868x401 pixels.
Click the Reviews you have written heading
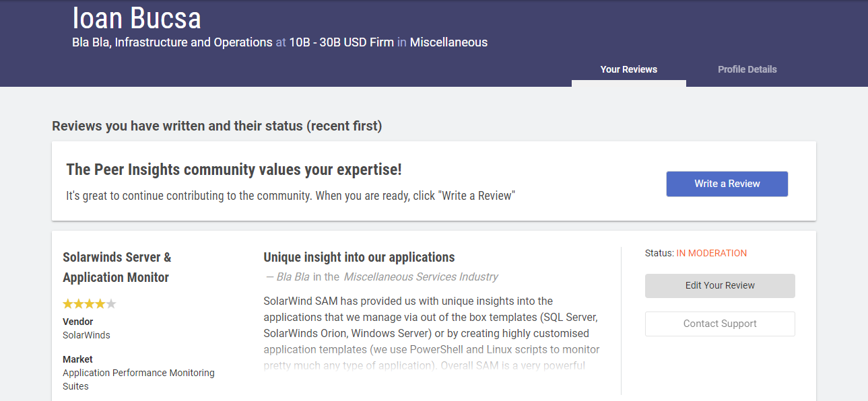tap(217, 126)
